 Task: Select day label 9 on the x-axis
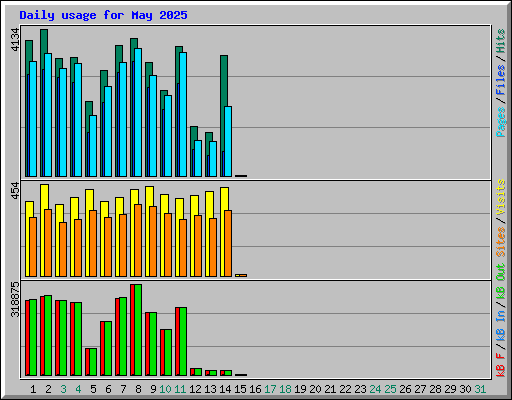tap(153, 389)
